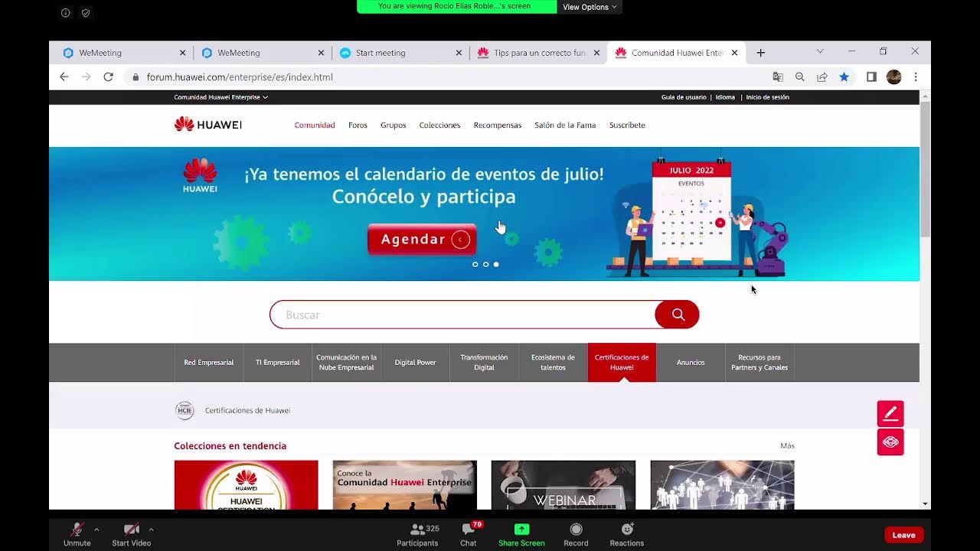This screenshot has height=551, width=980.
Task: Go forward in browser history
Action: click(86, 77)
